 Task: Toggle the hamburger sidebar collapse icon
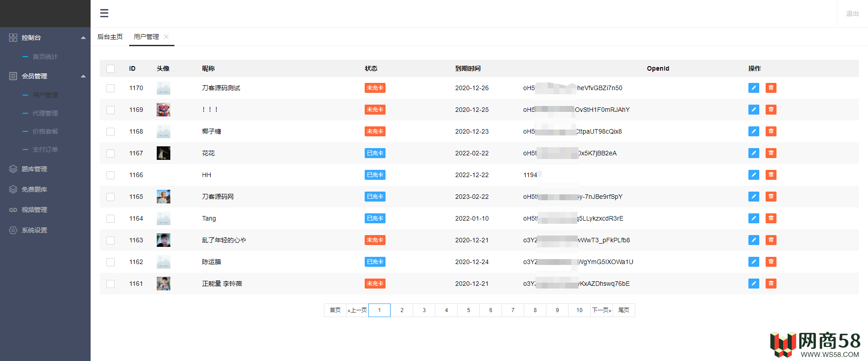[x=104, y=13]
